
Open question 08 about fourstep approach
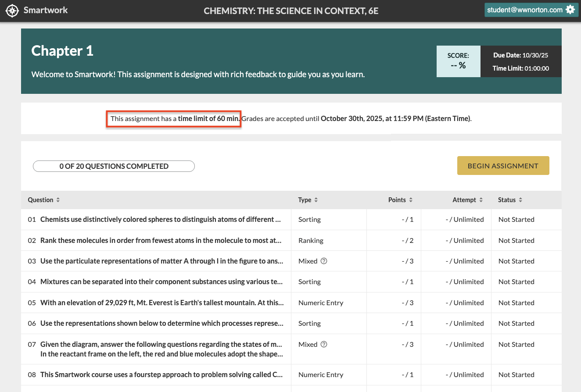(x=161, y=374)
